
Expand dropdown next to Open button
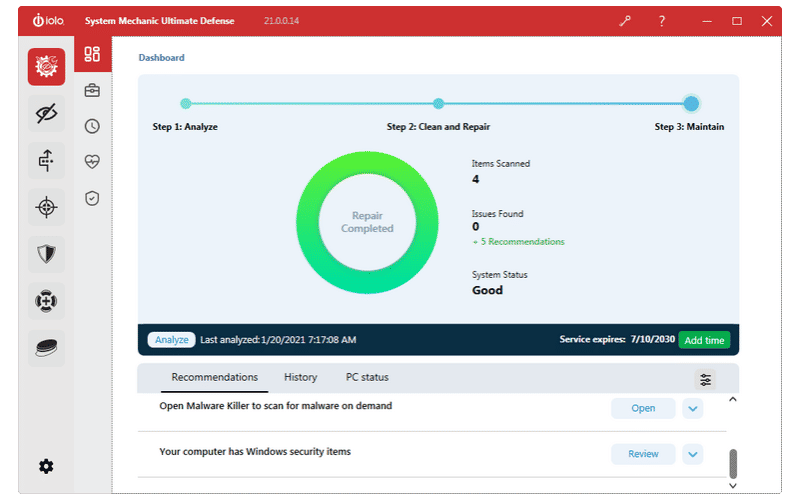tap(693, 409)
